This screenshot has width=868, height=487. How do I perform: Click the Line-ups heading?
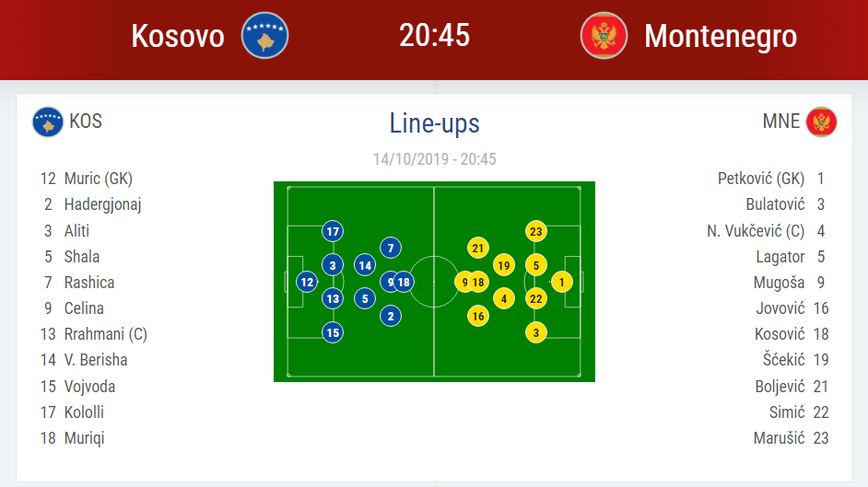click(435, 122)
